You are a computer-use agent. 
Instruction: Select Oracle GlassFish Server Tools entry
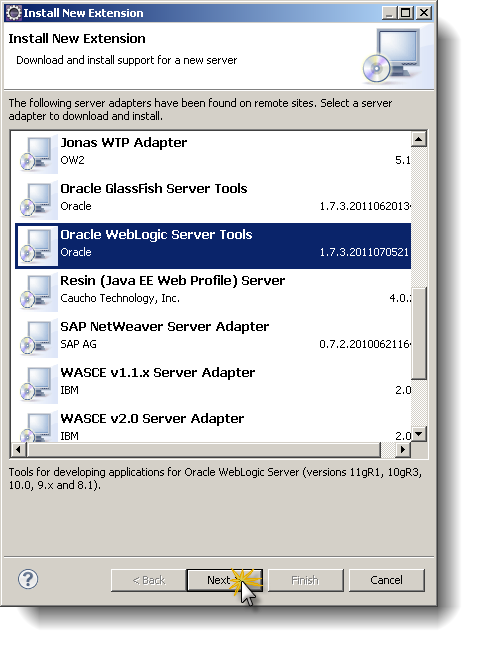[x=213, y=200]
